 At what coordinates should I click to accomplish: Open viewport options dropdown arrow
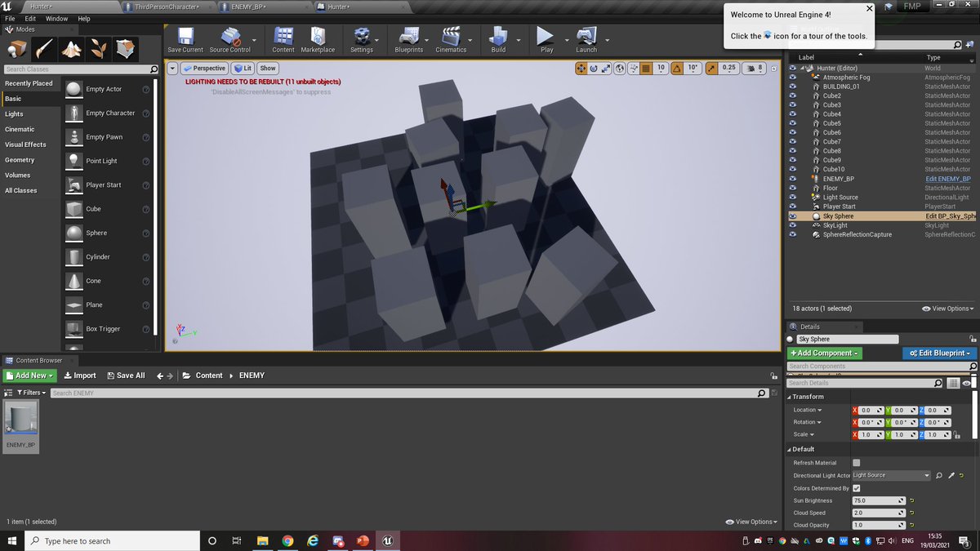(x=172, y=69)
